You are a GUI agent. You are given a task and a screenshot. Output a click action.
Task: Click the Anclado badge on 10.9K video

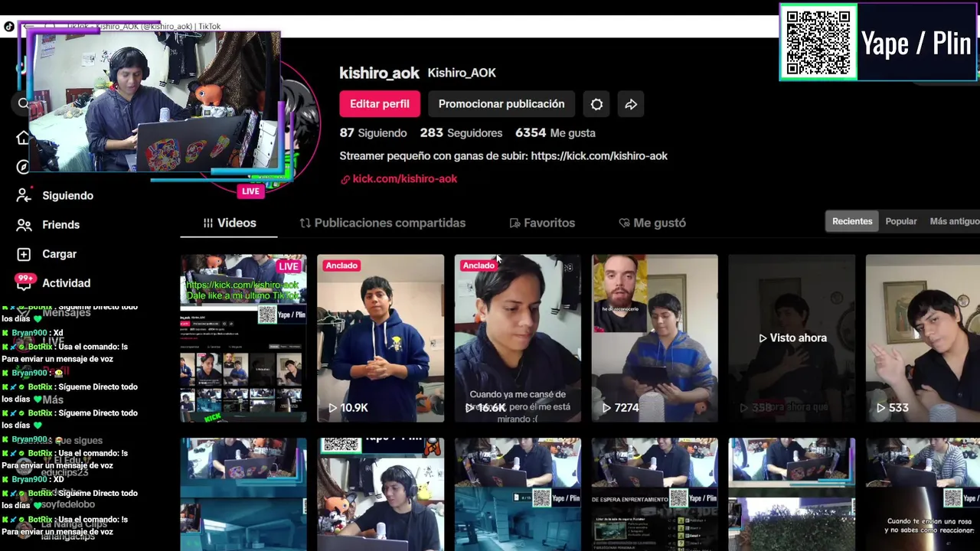coord(341,266)
